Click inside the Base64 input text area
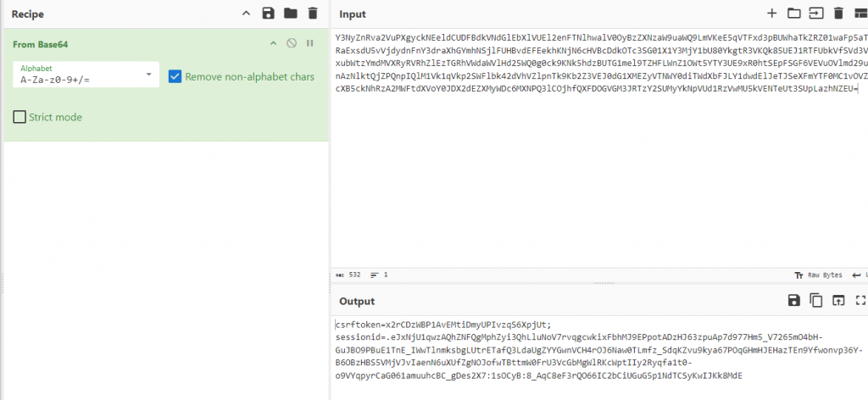The width and height of the screenshot is (868, 400). (x=593, y=186)
